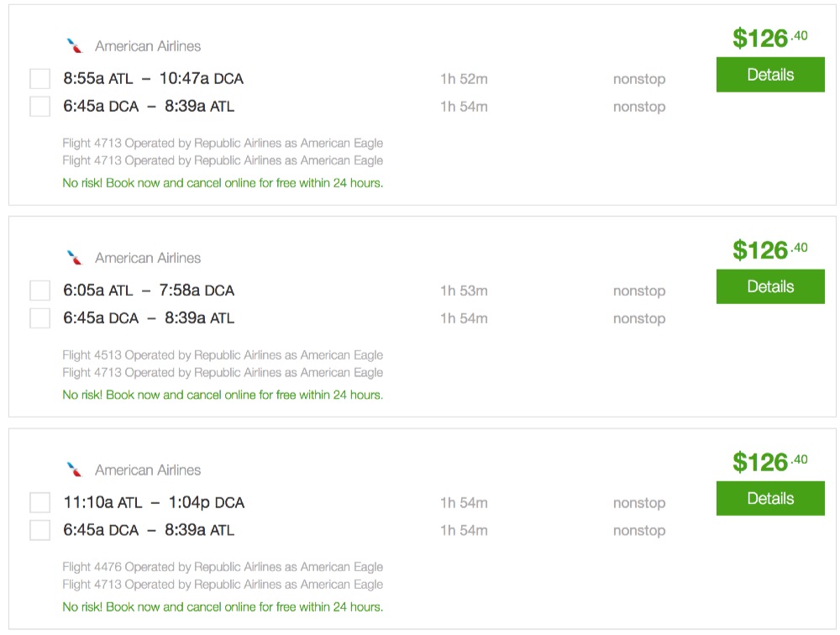This screenshot has height=635, width=840.
Task: Check the 6:45a return box under the 8:55a flight
Action: [x=39, y=107]
